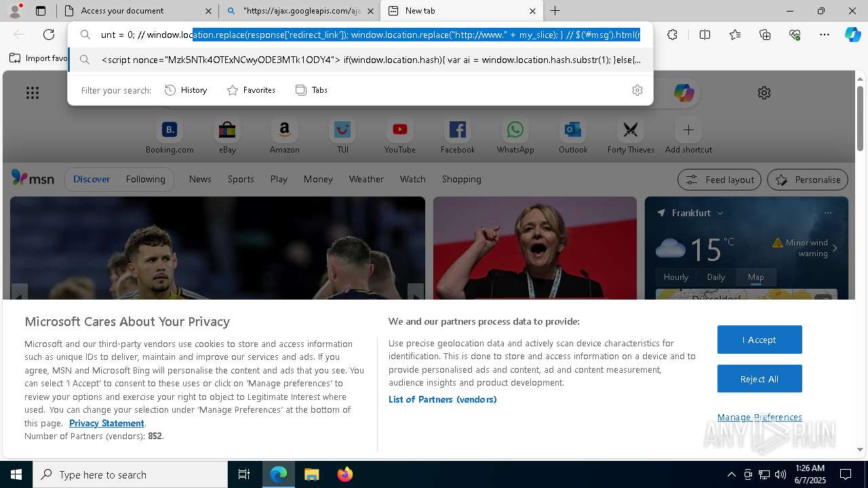Open the Facebook shortcut tile
This screenshot has height=488, width=868.
pyautogui.click(x=458, y=136)
